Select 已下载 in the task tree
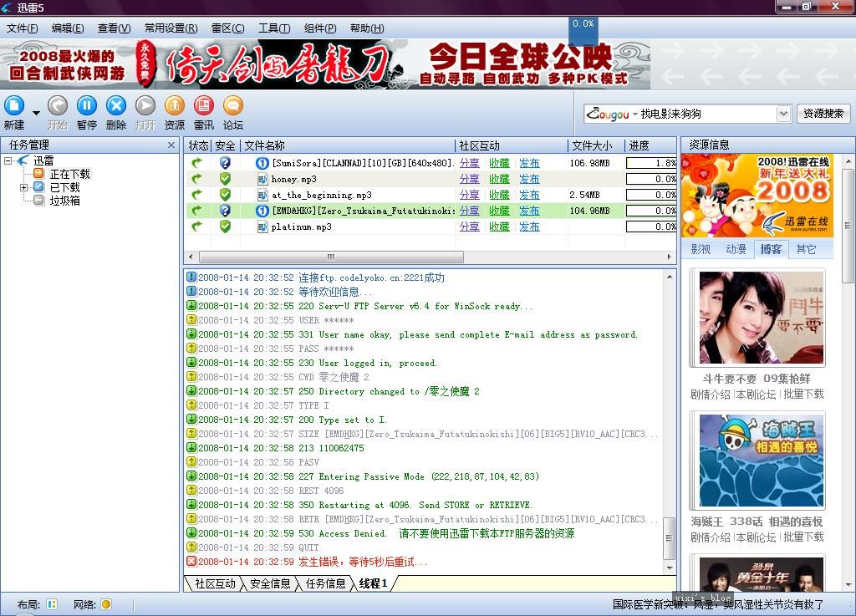Viewport: 856px width, 616px height. 65,187
